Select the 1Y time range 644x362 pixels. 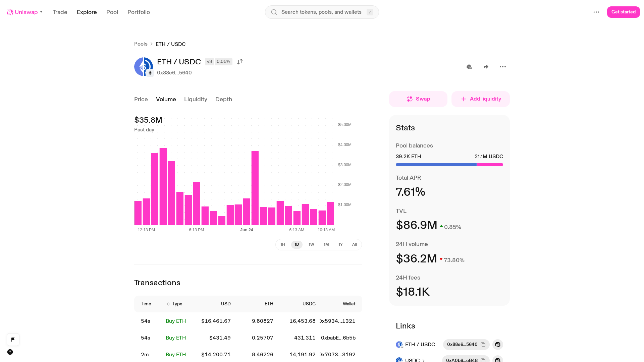(340, 245)
